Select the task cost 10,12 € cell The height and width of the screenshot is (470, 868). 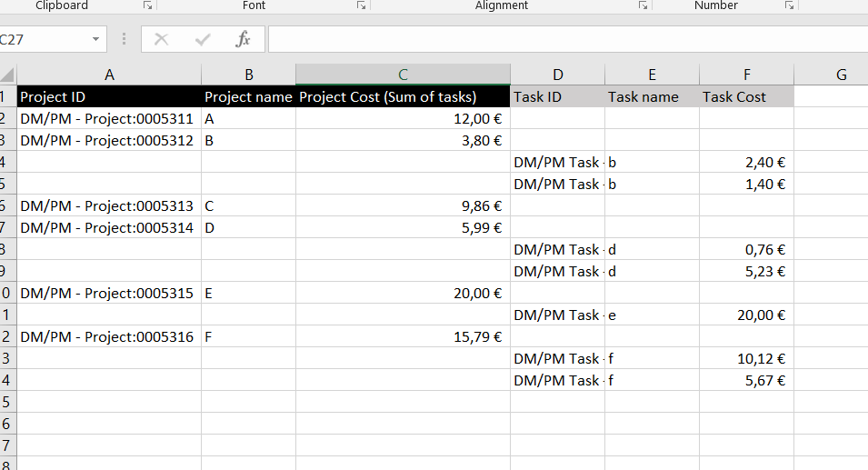pos(747,358)
